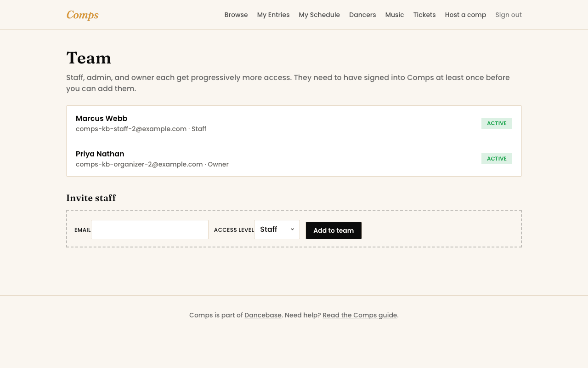Image resolution: width=588 pixels, height=368 pixels.
Task: Follow the Dancebase footer link
Action: 263,315
